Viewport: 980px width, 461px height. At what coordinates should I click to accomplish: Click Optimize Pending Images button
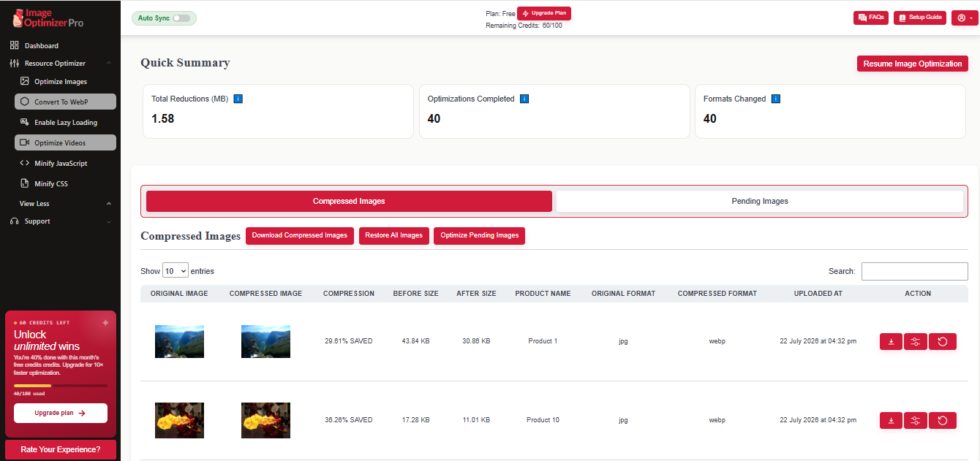tap(480, 236)
